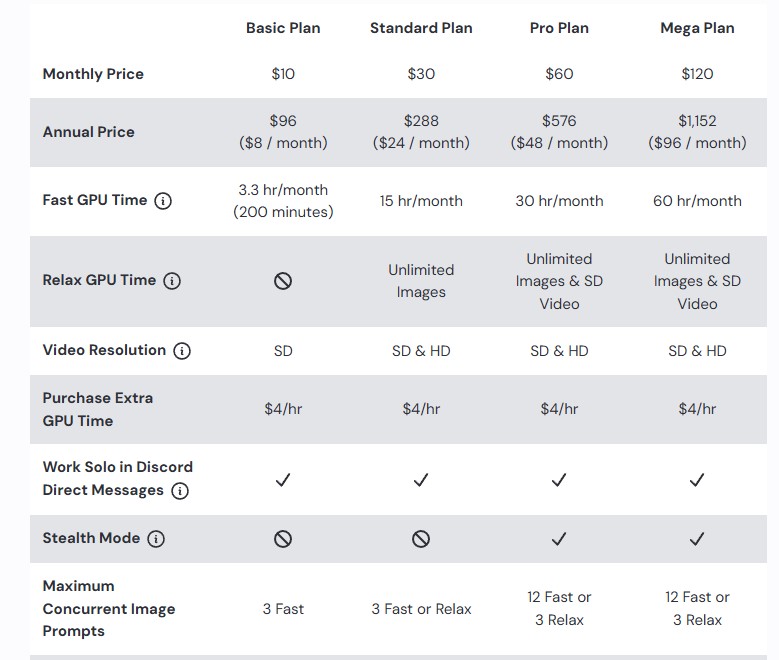
Task: Click the Monthly Price row label
Action: pos(93,74)
